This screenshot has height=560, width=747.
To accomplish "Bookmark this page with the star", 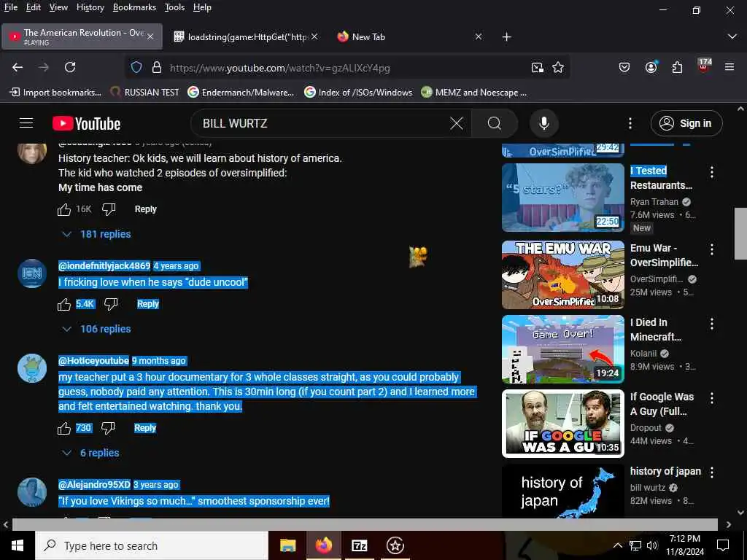I will 558,68.
